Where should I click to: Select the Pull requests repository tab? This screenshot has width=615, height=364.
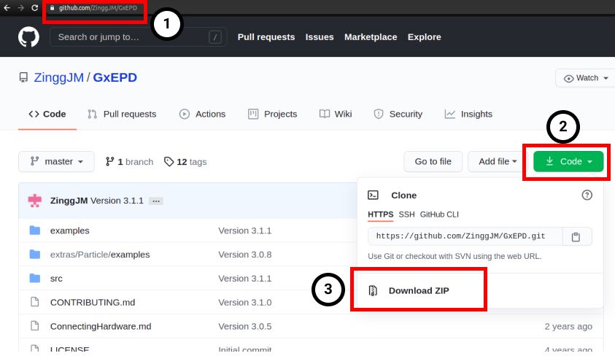point(122,114)
